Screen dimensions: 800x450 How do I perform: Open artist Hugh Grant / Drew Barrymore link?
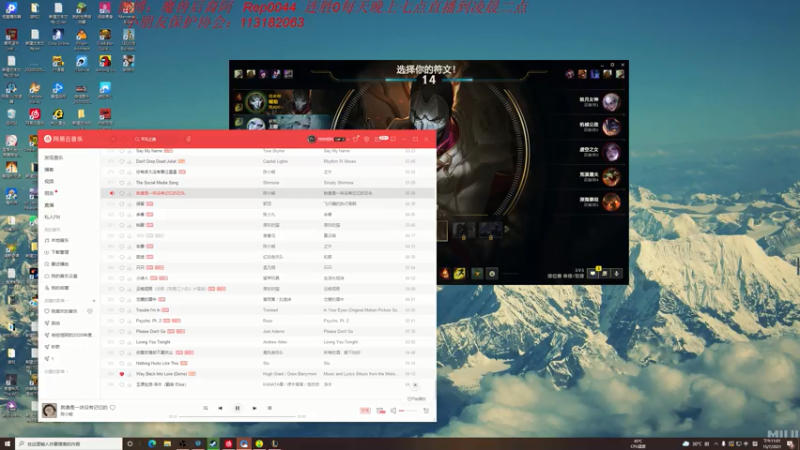coord(289,374)
